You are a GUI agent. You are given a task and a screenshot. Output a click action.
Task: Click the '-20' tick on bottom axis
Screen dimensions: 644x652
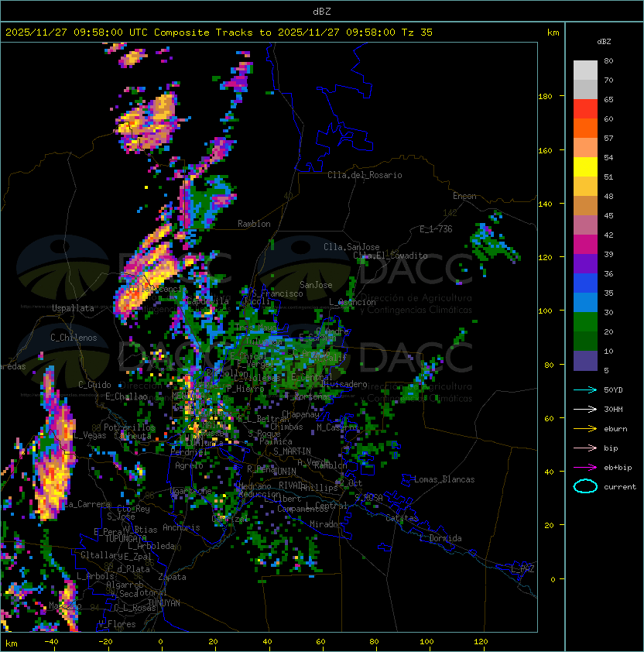tap(105, 642)
